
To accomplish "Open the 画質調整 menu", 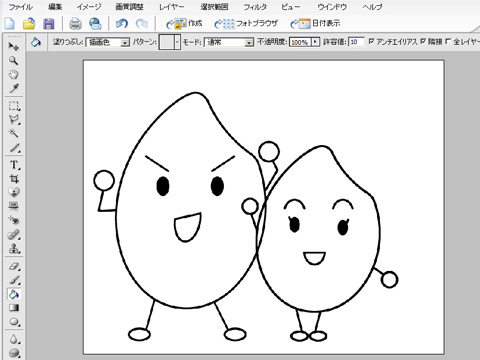I will pos(129,7).
